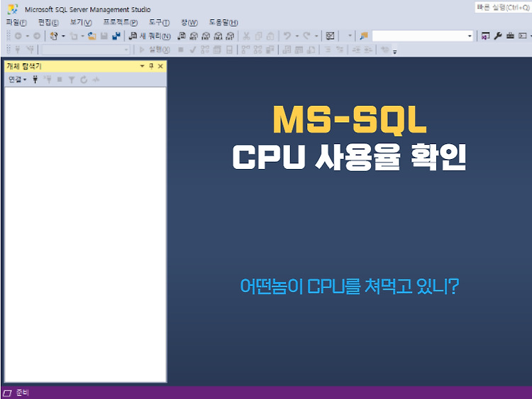Open the 도움말(H) menu

(223, 23)
